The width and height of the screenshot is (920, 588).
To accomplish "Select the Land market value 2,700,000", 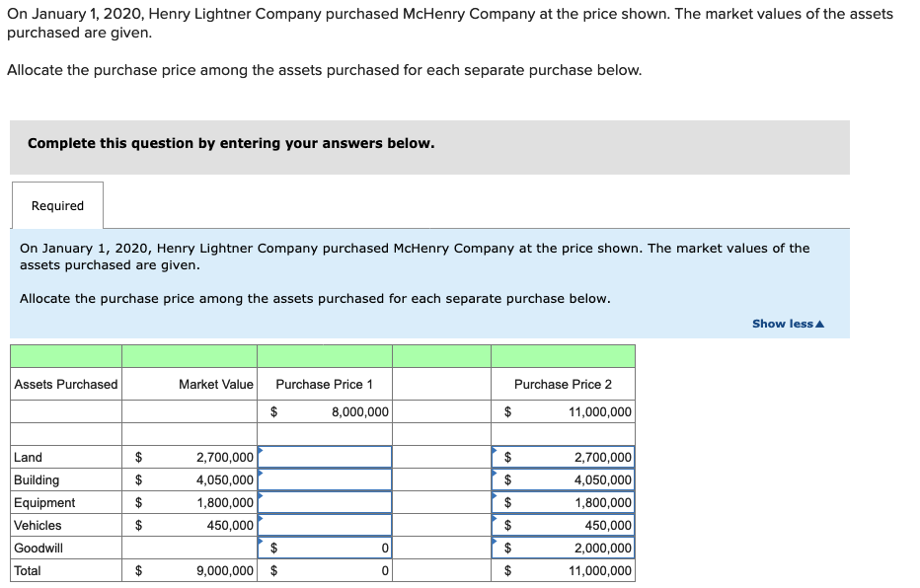I will coord(190,457).
